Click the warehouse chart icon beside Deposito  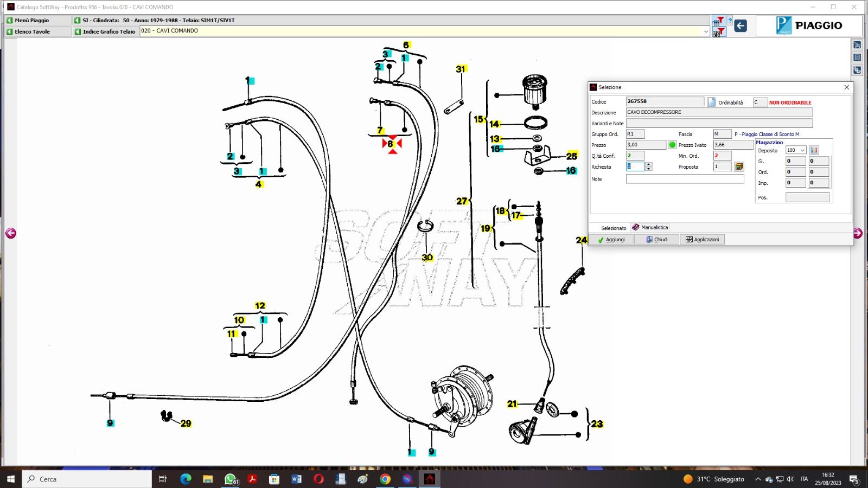(814, 150)
